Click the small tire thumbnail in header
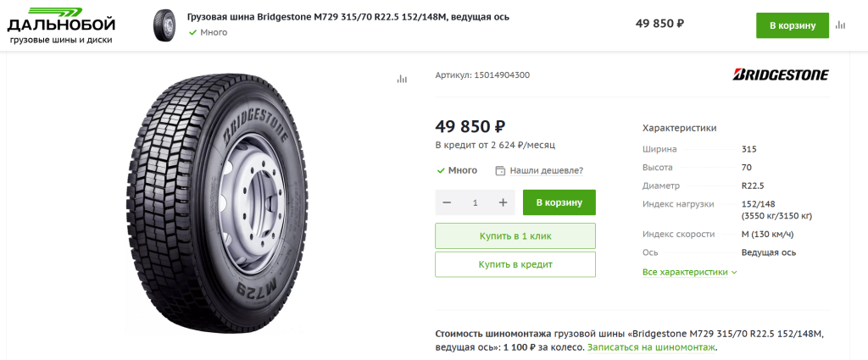 166,25
